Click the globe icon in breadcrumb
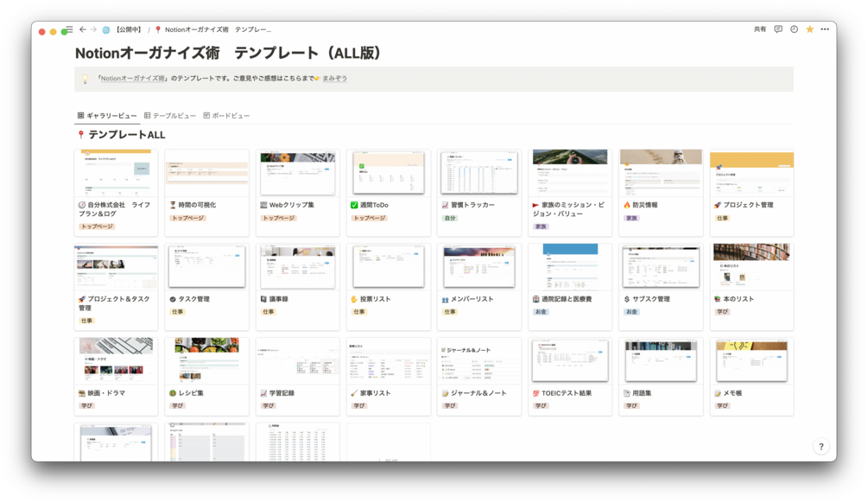This screenshot has height=503, width=868. coord(105,30)
